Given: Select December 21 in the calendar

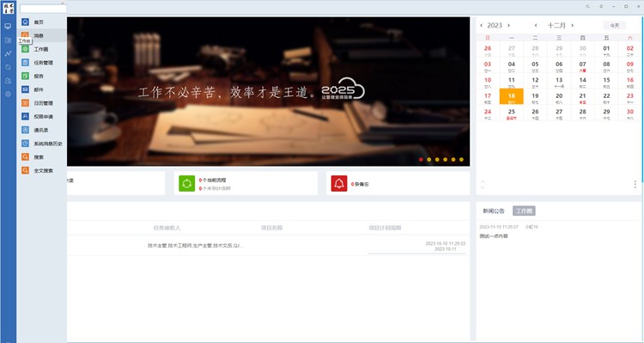Looking at the screenshot, I should click(x=582, y=97).
